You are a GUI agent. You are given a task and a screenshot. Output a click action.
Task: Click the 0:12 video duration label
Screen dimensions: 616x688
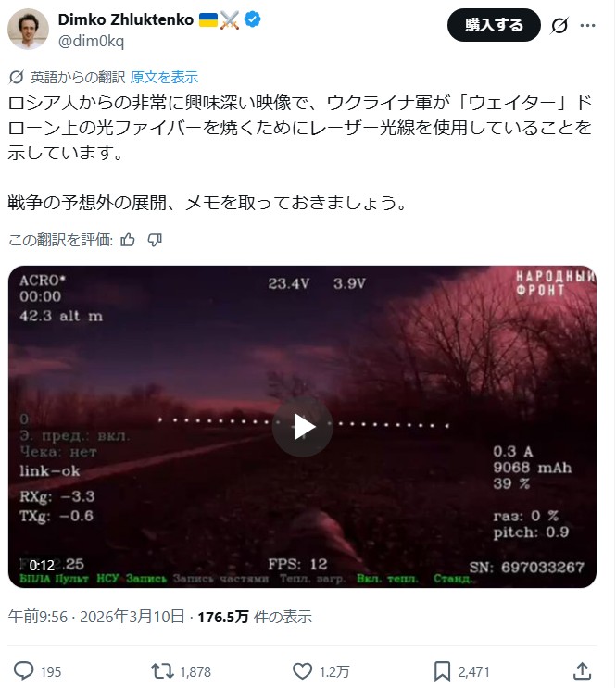[x=42, y=565]
